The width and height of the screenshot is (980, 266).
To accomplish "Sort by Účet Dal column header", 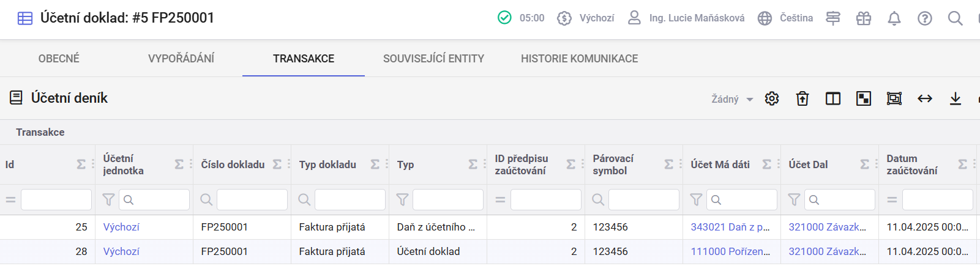I will (808, 164).
